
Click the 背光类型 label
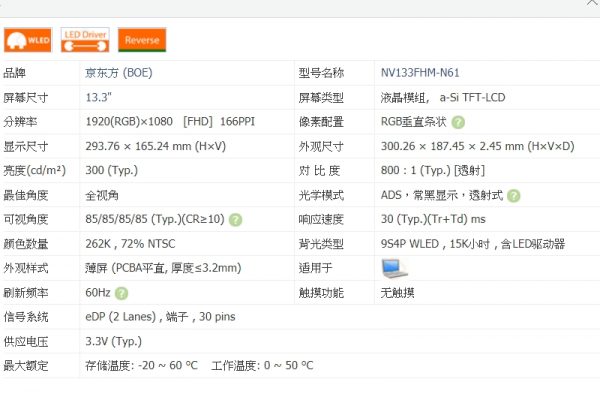(x=321, y=244)
